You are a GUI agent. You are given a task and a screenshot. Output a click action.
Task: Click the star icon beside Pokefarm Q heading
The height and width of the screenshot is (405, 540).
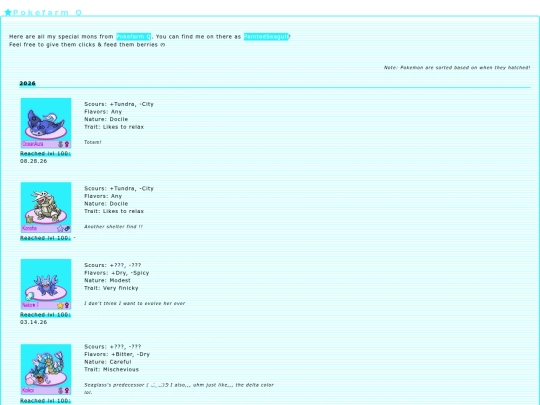click(8, 12)
